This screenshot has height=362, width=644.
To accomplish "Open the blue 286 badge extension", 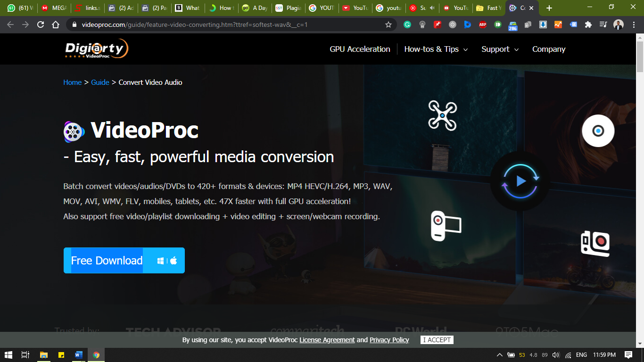I will click(513, 25).
